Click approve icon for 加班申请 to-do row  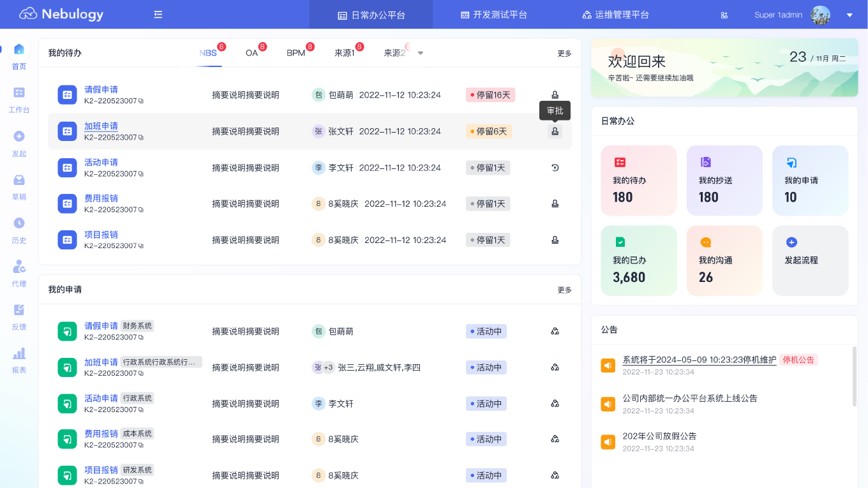pos(555,131)
